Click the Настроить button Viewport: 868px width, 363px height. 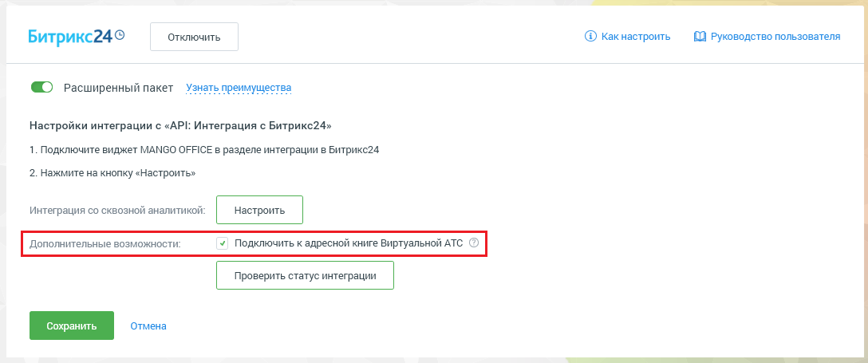259,211
